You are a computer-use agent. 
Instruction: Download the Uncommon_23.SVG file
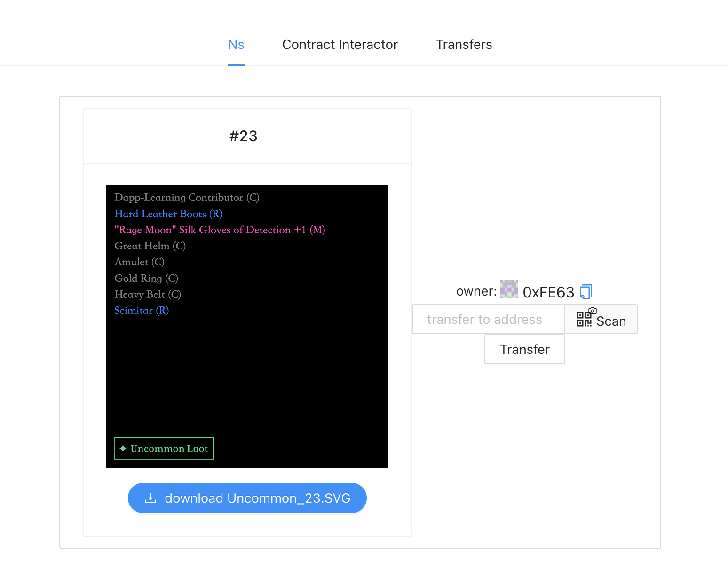(x=247, y=498)
